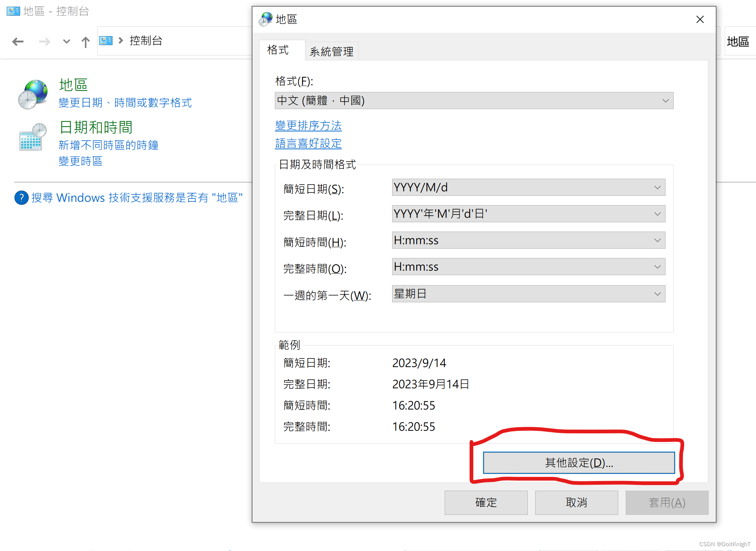Select the 格式 tab
Viewport: 756px width, 551px height.
tap(278, 50)
